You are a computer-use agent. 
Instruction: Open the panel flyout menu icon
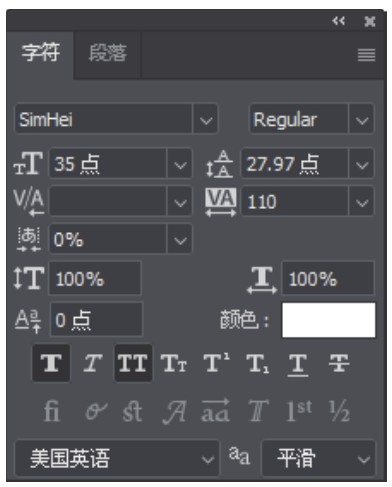(x=366, y=55)
